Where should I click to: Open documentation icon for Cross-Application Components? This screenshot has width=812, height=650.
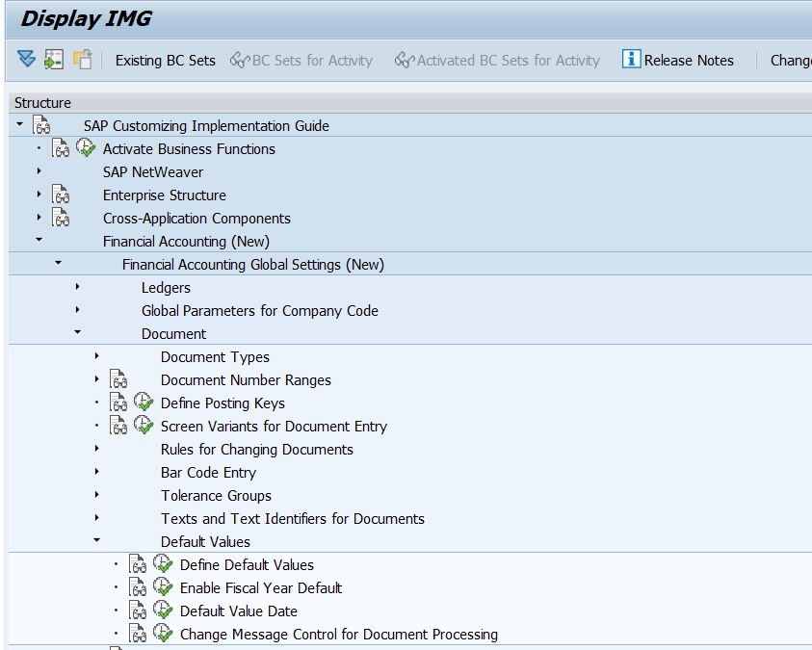pos(61,218)
